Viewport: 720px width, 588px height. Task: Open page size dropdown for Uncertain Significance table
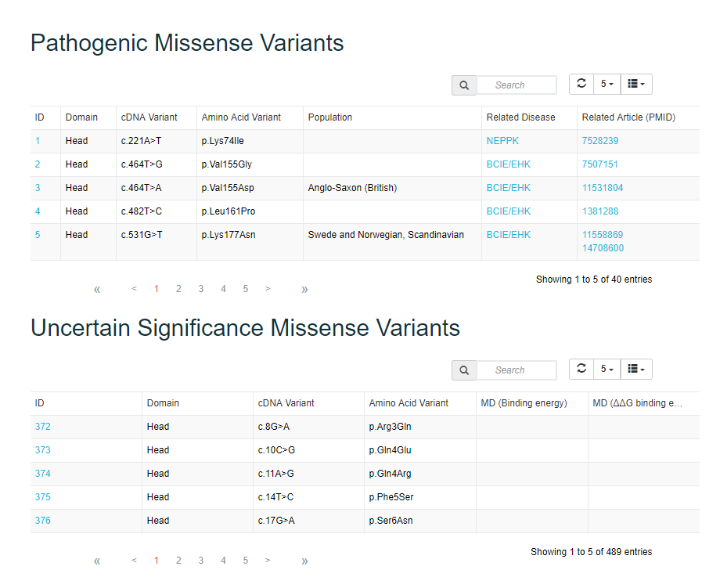(x=607, y=369)
